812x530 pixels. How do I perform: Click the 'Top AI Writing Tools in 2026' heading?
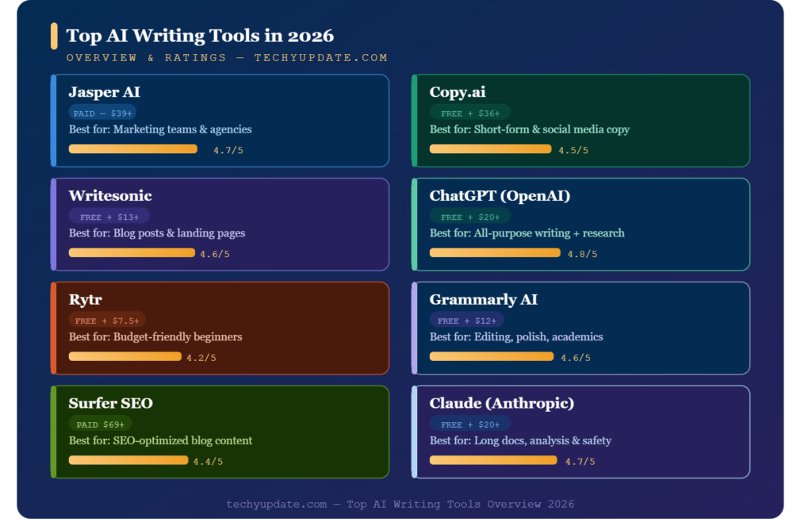200,36
